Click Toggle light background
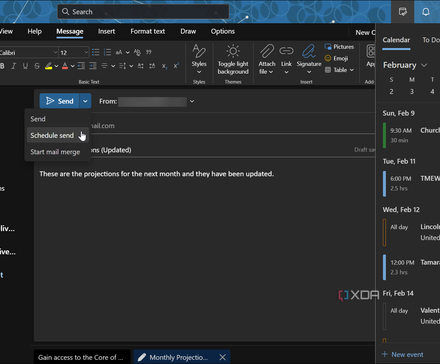Viewport: 440px width, 364px height. click(233, 59)
